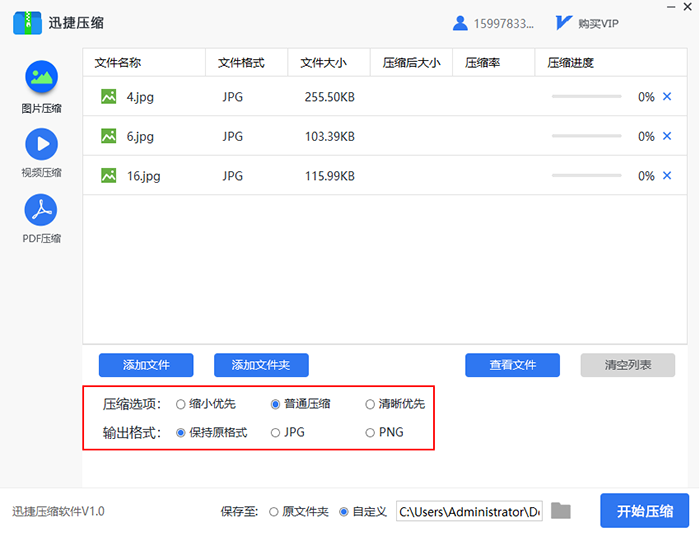Choose JPG as output format

(276, 433)
